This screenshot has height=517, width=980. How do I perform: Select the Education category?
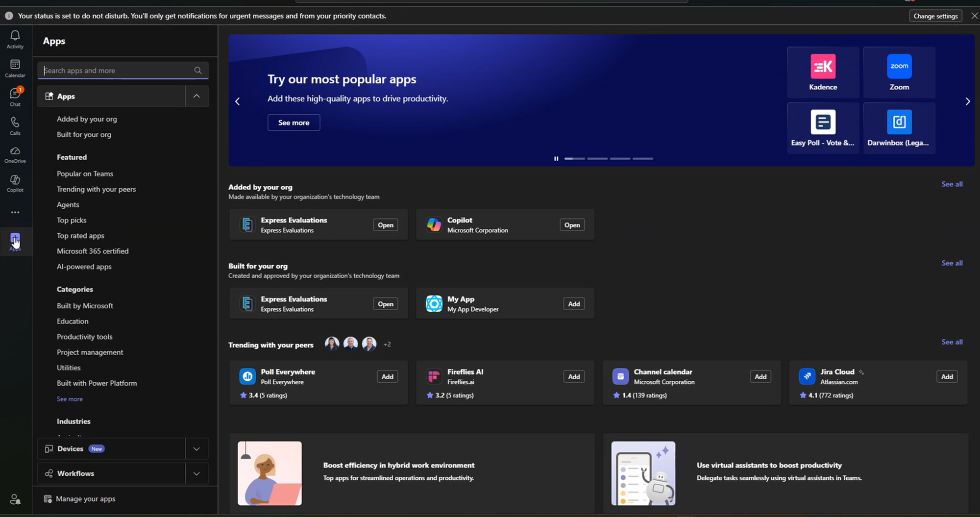73,321
